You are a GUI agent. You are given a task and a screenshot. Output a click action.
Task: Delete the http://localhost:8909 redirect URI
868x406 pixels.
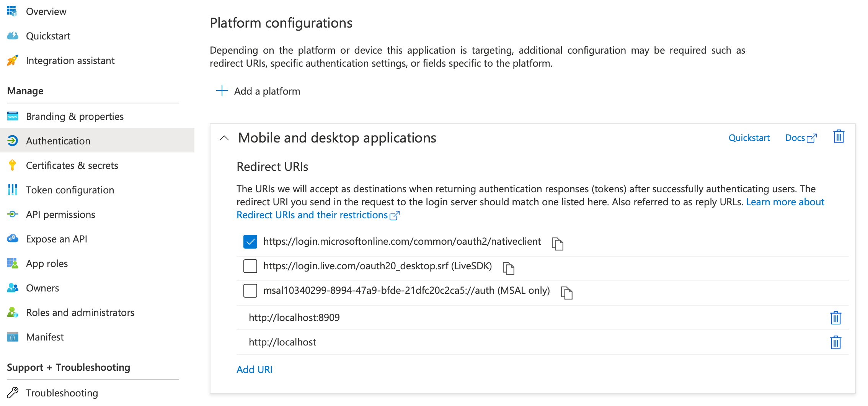pyautogui.click(x=835, y=318)
